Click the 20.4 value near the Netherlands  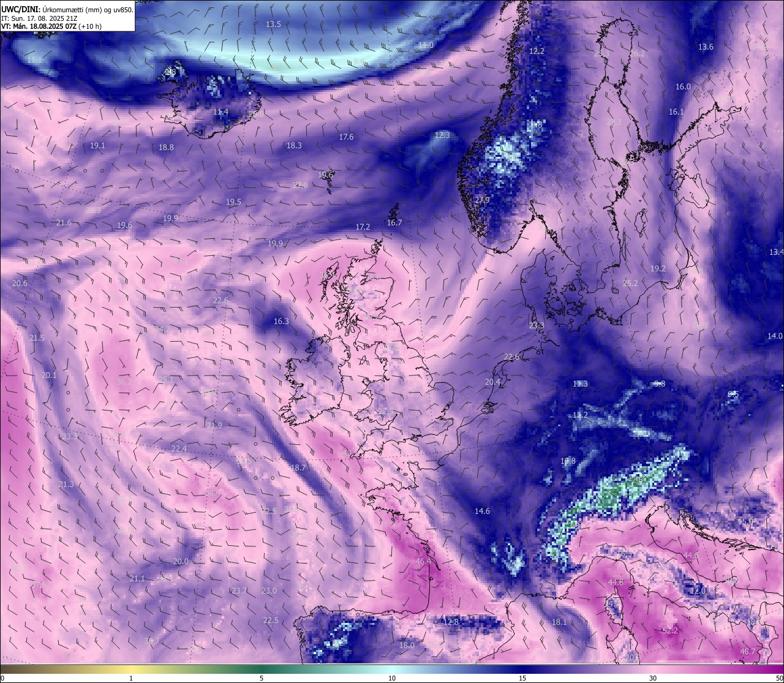pyautogui.click(x=492, y=382)
